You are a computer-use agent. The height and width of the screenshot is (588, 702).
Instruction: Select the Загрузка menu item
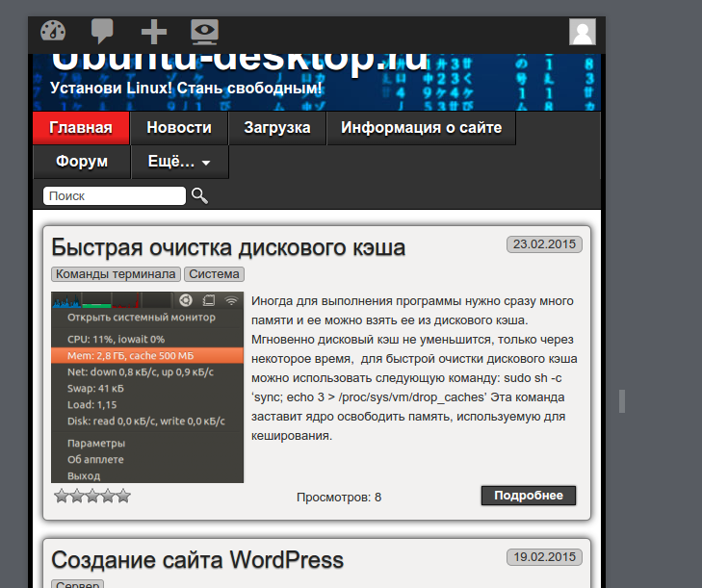coord(276,128)
